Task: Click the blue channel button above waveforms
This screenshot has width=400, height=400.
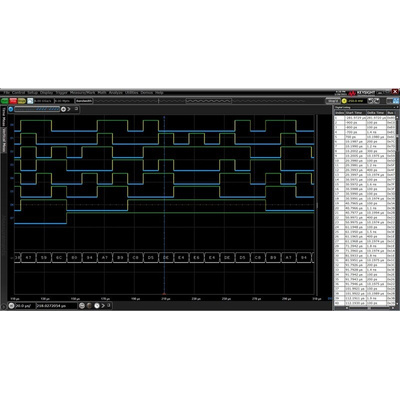Action: click(x=11, y=109)
